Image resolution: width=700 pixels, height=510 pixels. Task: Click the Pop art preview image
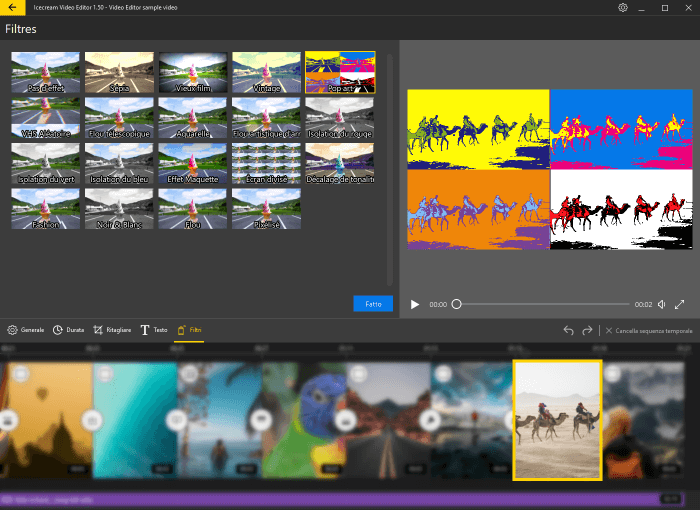click(550, 169)
